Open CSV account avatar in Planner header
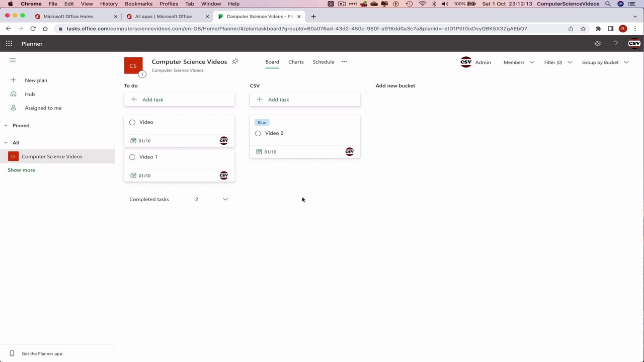Viewport: 644px width, 362px height. [634, 44]
